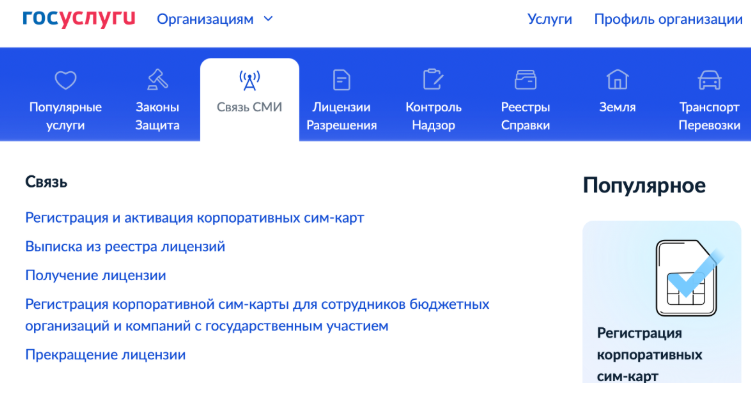Select the antenna icon for Связь СМИ
The width and height of the screenshot is (751, 406).
[x=249, y=80]
